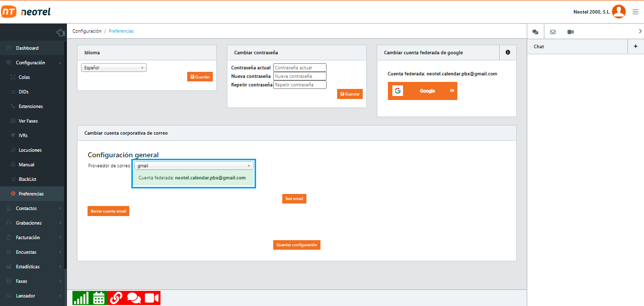Click the red video camera icon
The width and height of the screenshot is (644, 306).
click(x=151, y=298)
